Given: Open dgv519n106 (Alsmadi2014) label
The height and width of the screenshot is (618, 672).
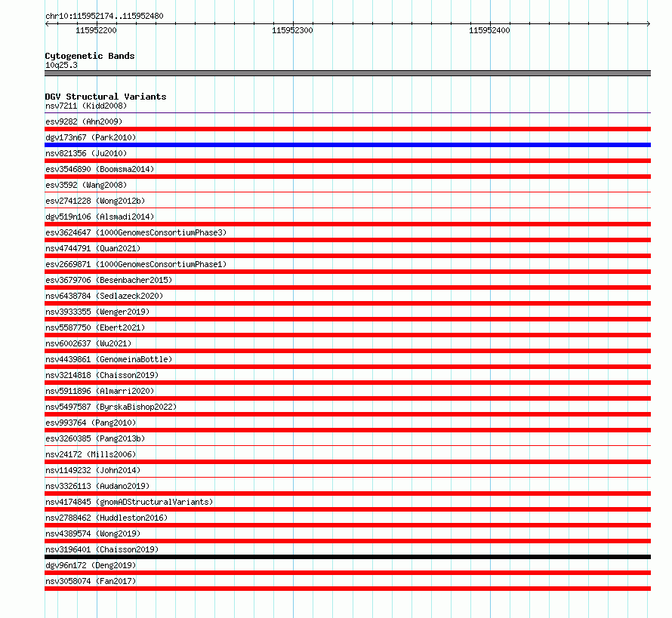Looking at the screenshot, I should point(100,217).
